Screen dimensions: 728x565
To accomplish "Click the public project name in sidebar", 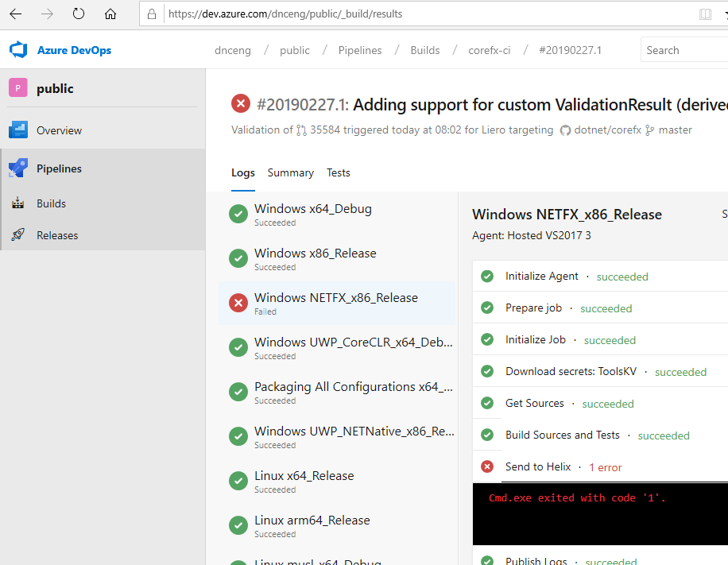I will click(55, 88).
